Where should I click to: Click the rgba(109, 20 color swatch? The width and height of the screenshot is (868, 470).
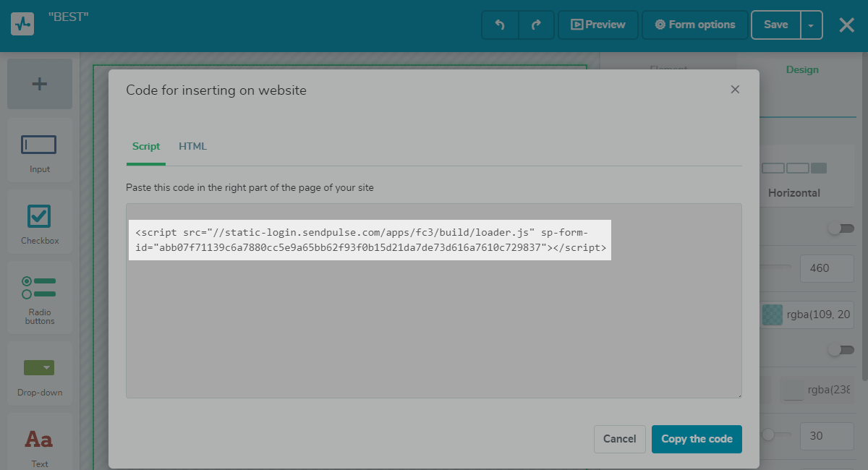point(773,314)
